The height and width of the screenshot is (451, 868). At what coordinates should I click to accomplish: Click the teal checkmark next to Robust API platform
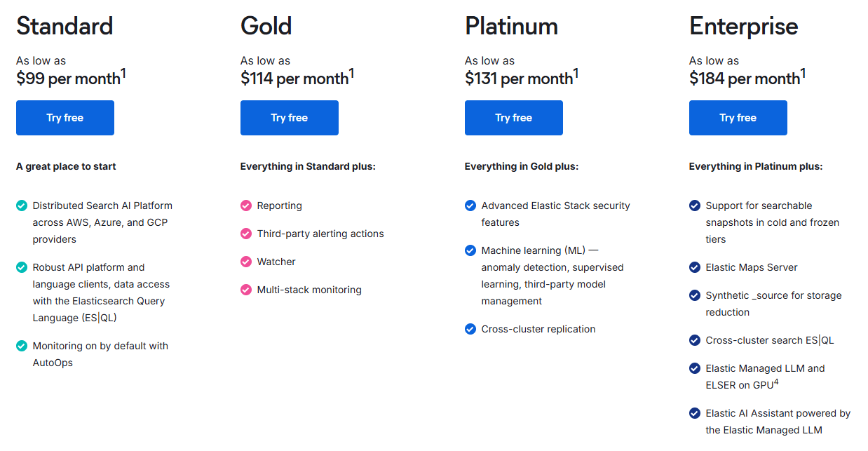click(x=22, y=267)
